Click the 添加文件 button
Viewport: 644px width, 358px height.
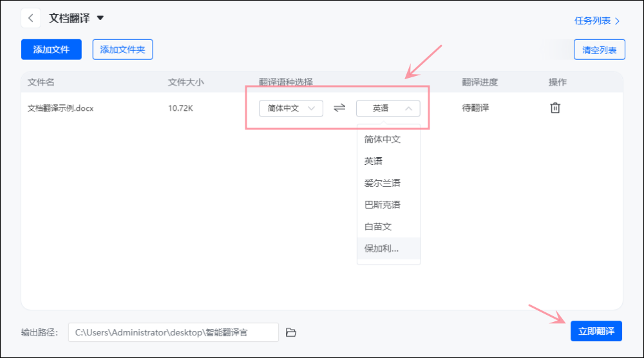click(52, 50)
